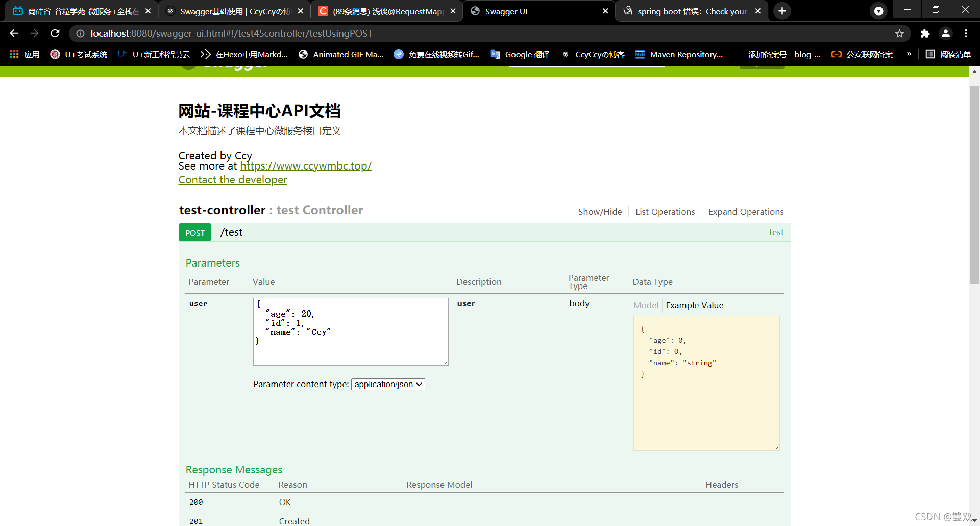Switch to the Example Value tab

[695, 305]
